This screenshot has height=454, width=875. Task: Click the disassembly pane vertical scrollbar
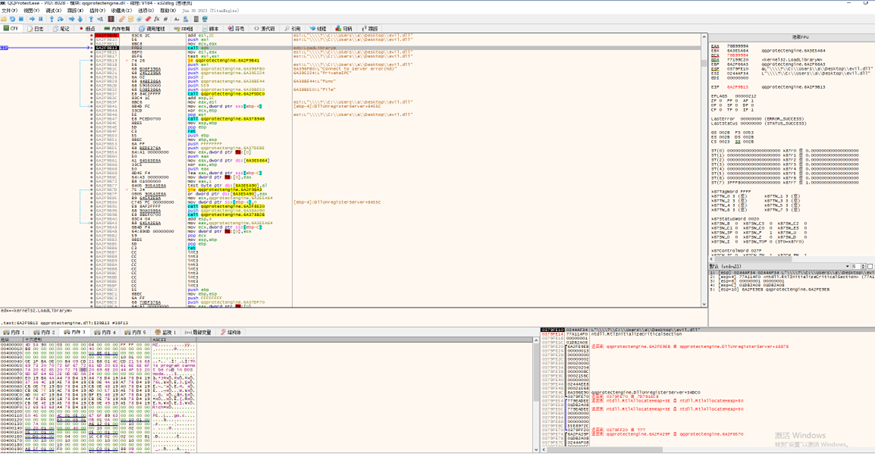click(x=704, y=150)
